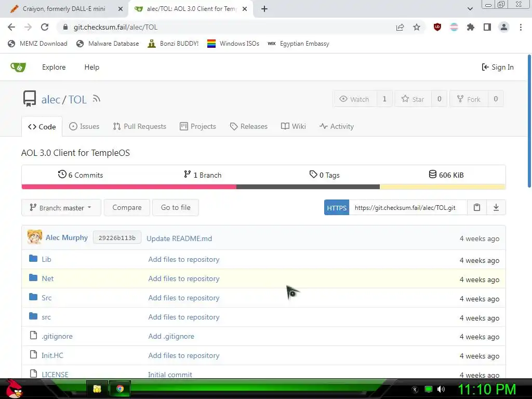Click the Sign In link
The width and height of the screenshot is (532, 399).
pos(498,67)
